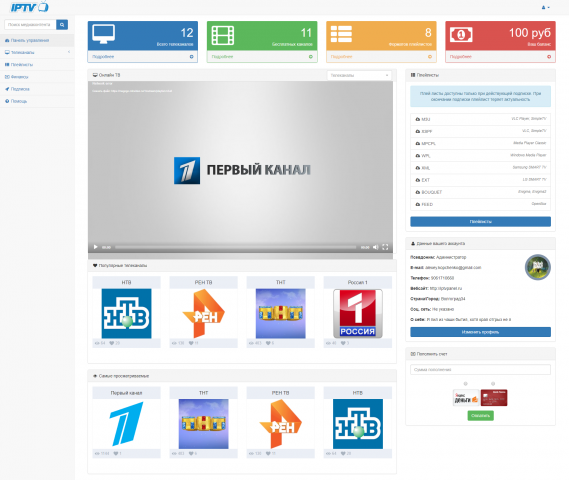Image resolution: width=569 pixels, height=480 pixels.
Task: Click the arrow icon on the blue card footer
Action: 192,57
